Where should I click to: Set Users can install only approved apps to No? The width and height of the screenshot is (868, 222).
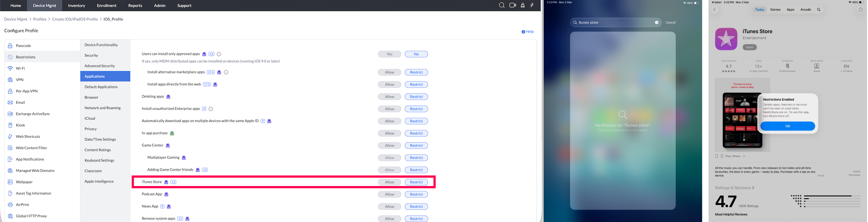416,54
